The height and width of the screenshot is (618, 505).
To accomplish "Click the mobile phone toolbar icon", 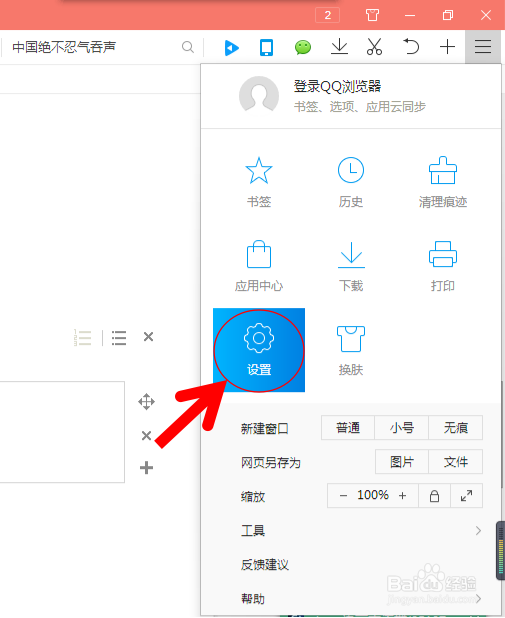I will pyautogui.click(x=266, y=48).
